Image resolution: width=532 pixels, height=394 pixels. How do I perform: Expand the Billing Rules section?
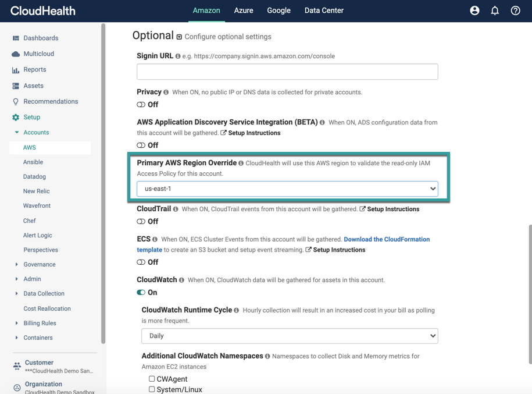(x=17, y=323)
